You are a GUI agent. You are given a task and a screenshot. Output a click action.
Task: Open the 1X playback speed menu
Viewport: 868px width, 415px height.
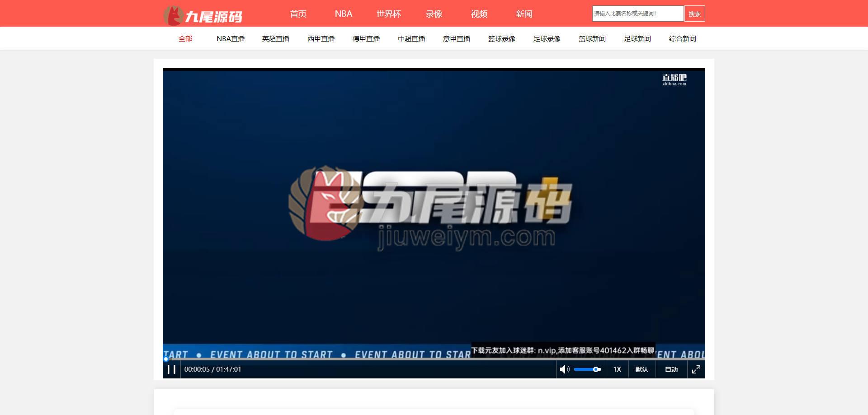[x=617, y=369]
